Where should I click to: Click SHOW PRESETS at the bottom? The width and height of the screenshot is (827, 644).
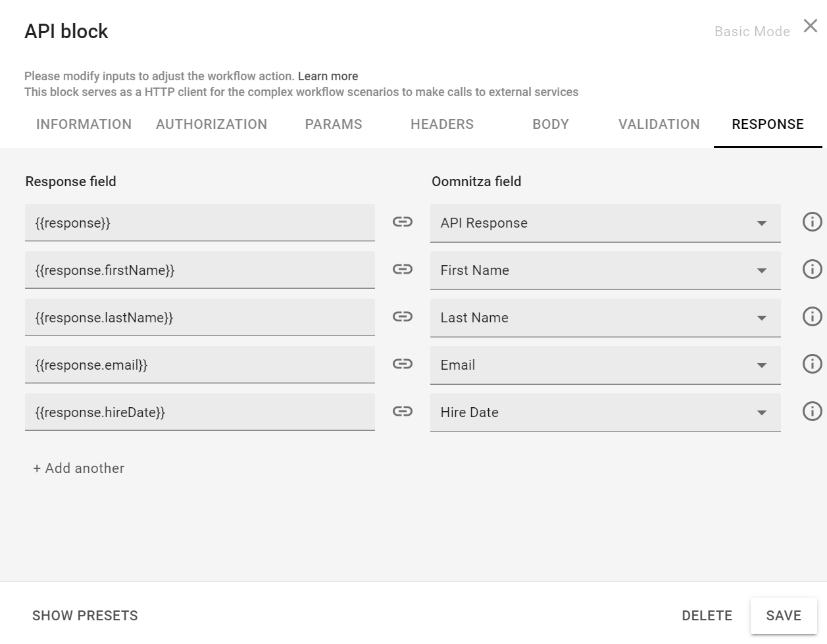tap(85, 616)
